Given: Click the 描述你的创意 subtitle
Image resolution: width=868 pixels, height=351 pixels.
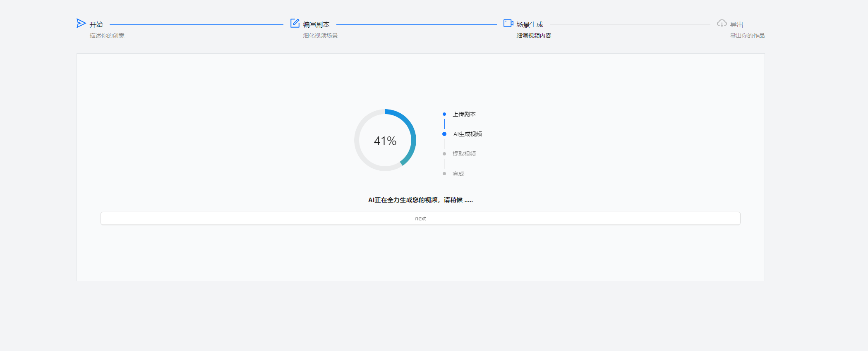Looking at the screenshot, I should 107,36.
